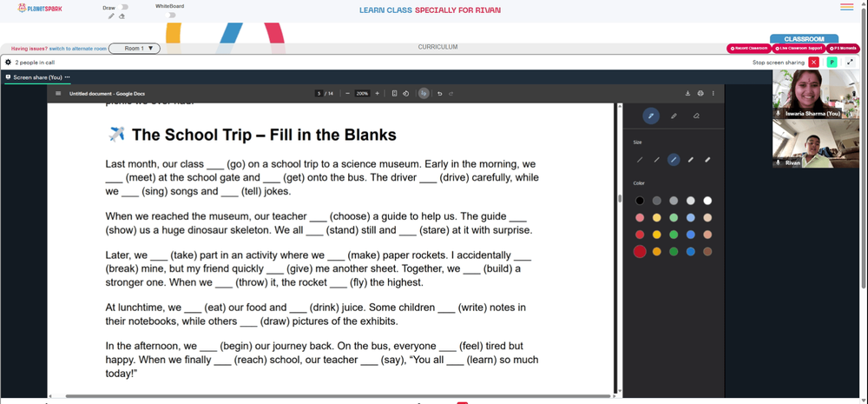The image size is (868, 404).
Task: Toggle the annotate draw mode icon
Action: [x=424, y=94]
